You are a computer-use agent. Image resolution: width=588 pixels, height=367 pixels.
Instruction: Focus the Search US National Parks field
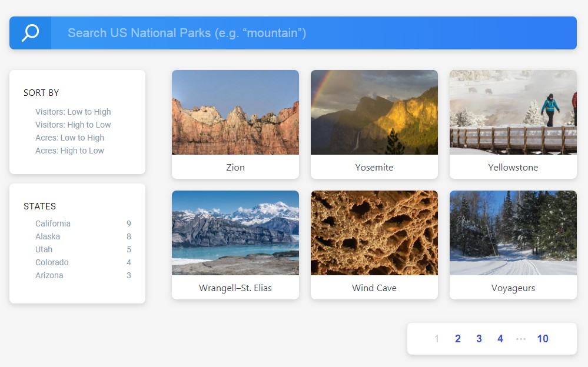pos(314,33)
